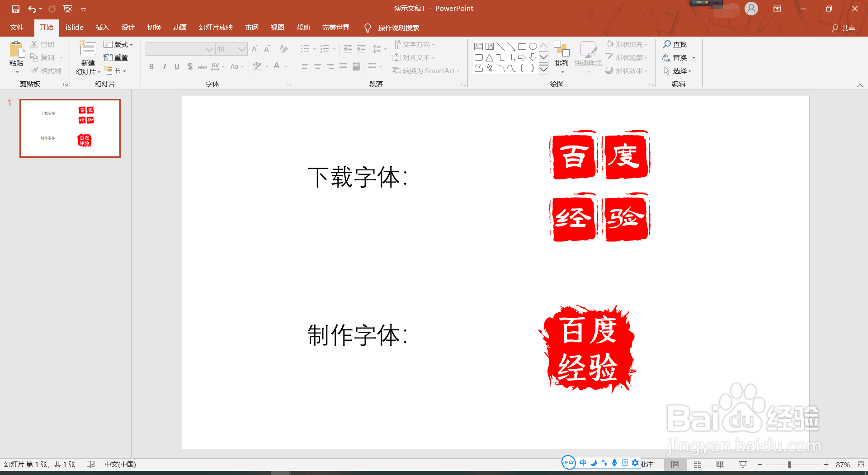Image resolution: width=868 pixels, height=475 pixels.
Task: Insert an oval shape
Action: (533, 46)
